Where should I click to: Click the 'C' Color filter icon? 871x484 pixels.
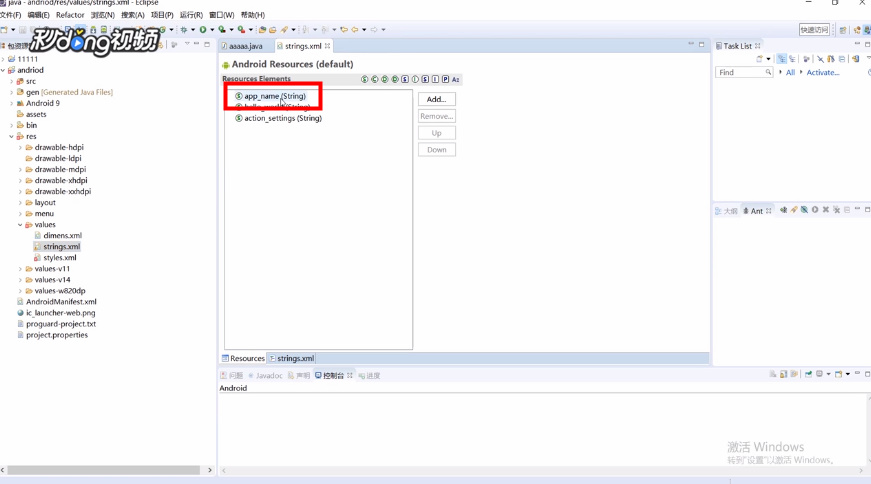[x=374, y=79]
